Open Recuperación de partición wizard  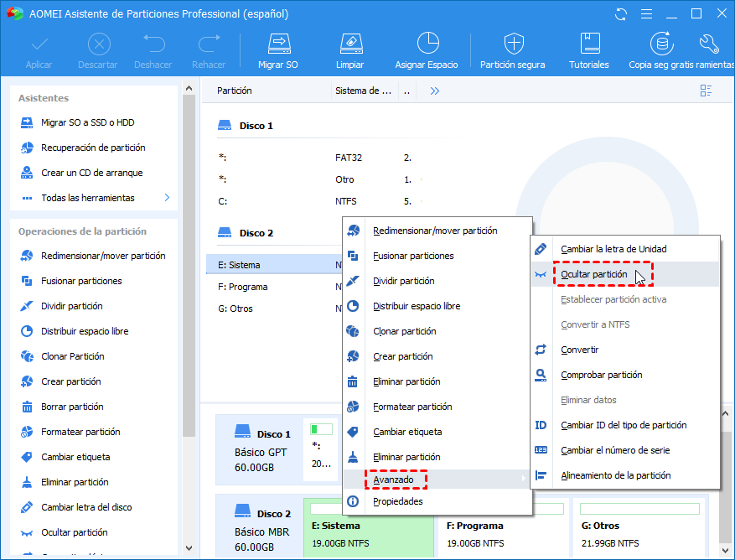pyautogui.click(x=93, y=148)
